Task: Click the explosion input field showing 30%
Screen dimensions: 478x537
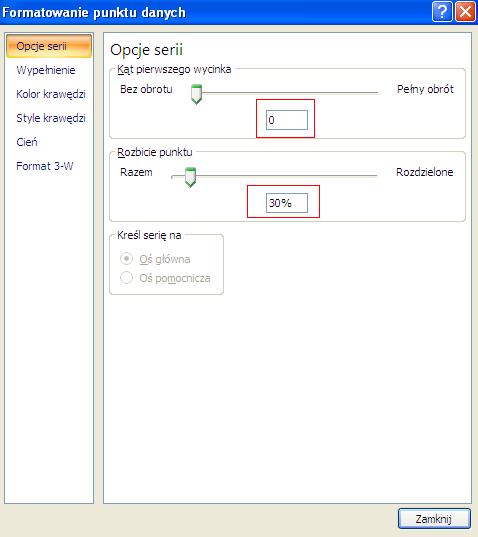Action: click(x=287, y=203)
